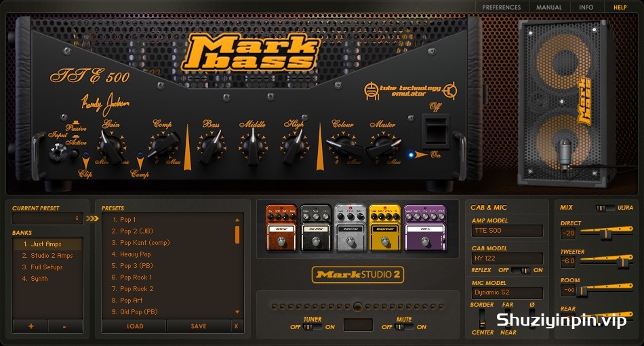The width and height of the screenshot is (644, 346).
Task: Toggle the Reflex Off/On switch
Action: (x=521, y=270)
